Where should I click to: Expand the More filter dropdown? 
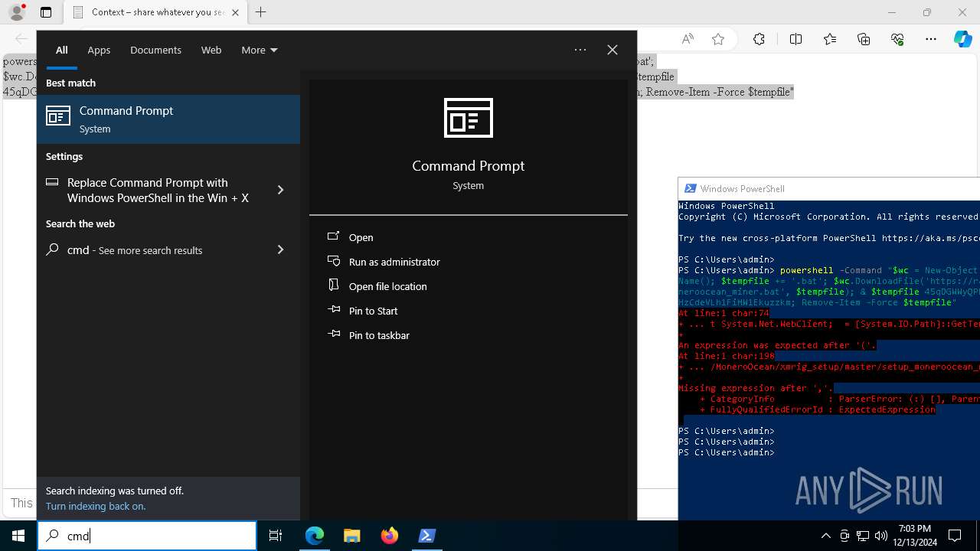[259, 50]
